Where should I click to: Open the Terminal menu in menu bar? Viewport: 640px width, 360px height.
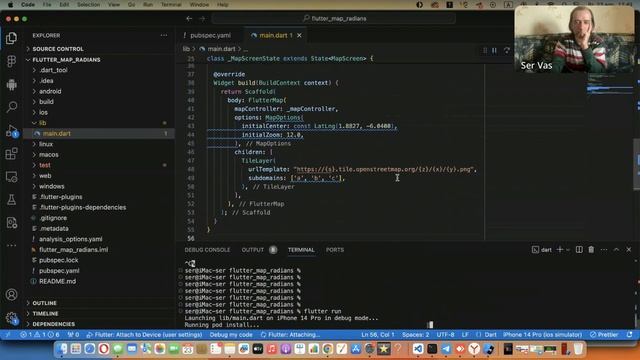(x=171, y=4)
